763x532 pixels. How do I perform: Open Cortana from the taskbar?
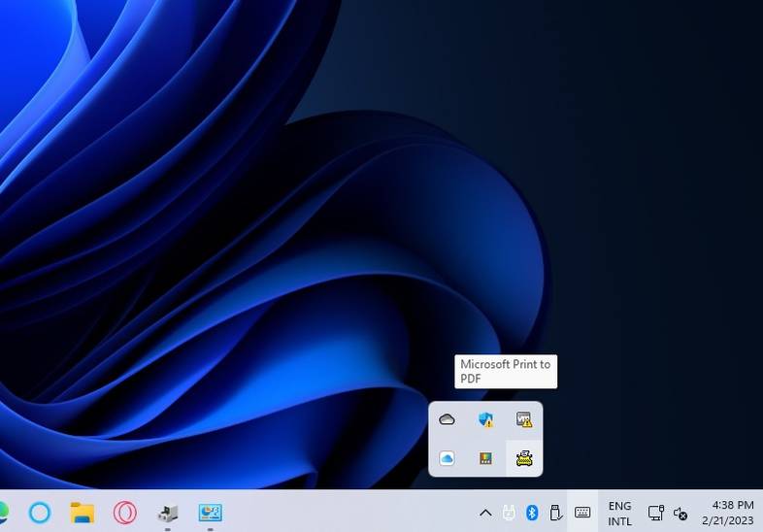(x=40, y=512)
